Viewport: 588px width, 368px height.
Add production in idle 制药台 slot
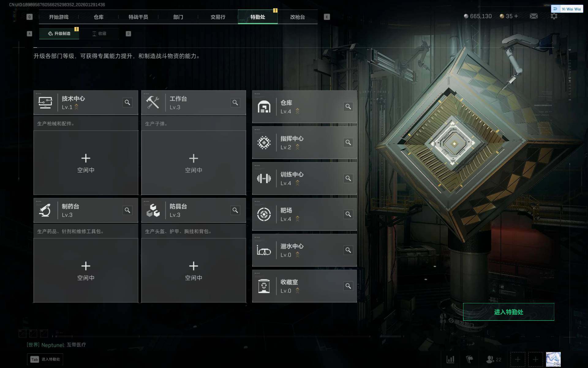point(86,270)
